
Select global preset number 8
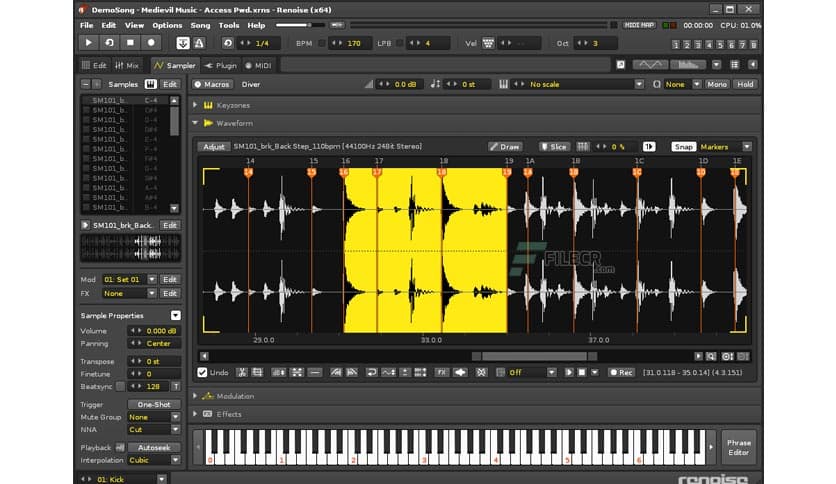(753, 45)
